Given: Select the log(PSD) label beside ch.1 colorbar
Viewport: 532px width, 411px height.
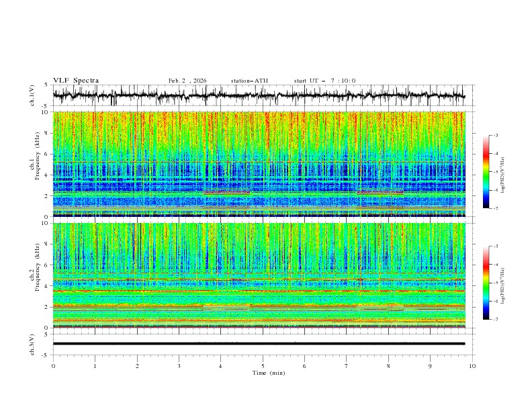Looking at the screenshot, I should pos(502,175).
